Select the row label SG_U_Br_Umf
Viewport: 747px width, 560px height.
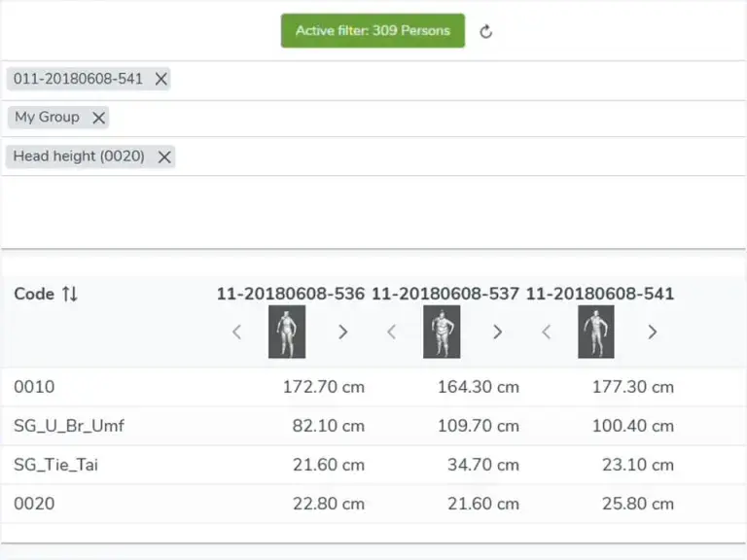click(69, 426)
